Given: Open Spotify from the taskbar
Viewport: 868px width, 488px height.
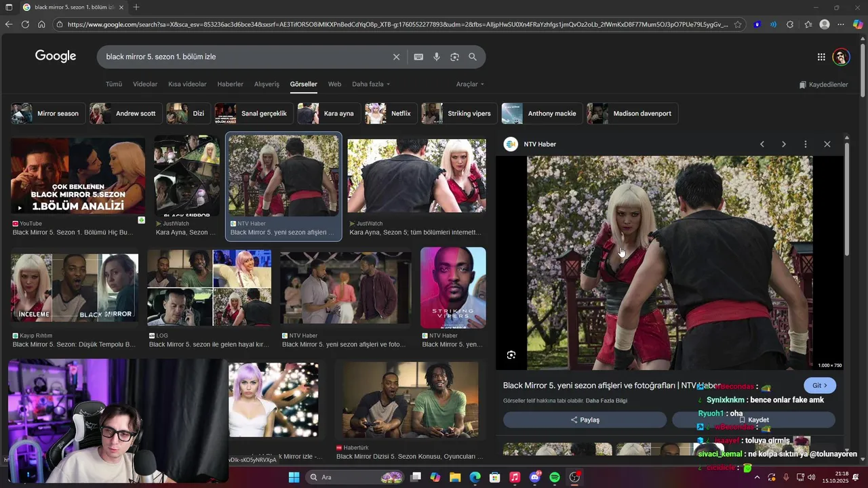Looking at the screenshot, I should click(555, 477).
